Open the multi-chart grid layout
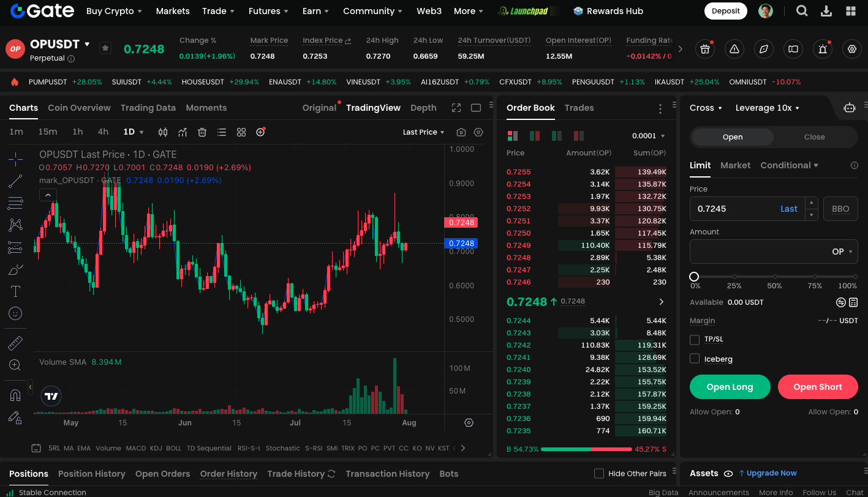This screenshot has height=497, width=868. click(241, 132)
